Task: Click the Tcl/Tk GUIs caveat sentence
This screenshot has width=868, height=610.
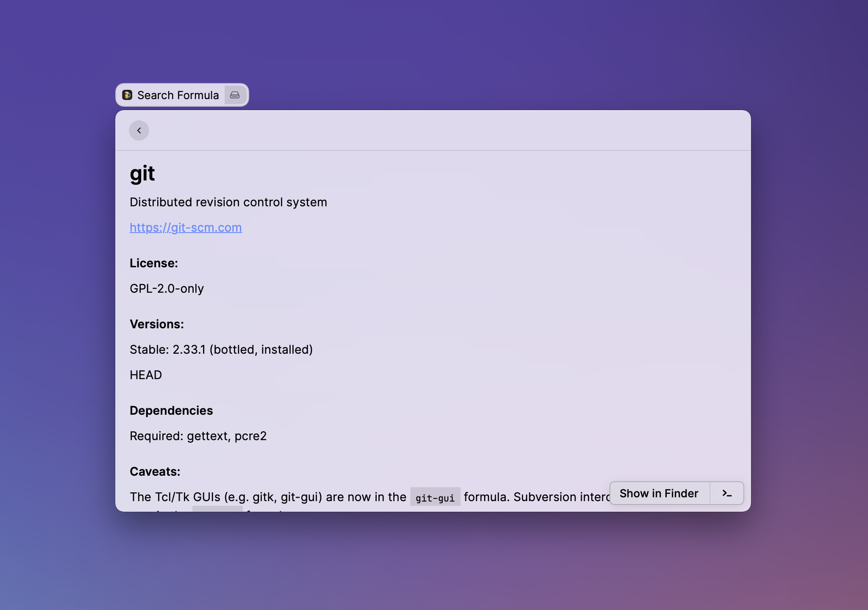Action: tap(268, 497)
